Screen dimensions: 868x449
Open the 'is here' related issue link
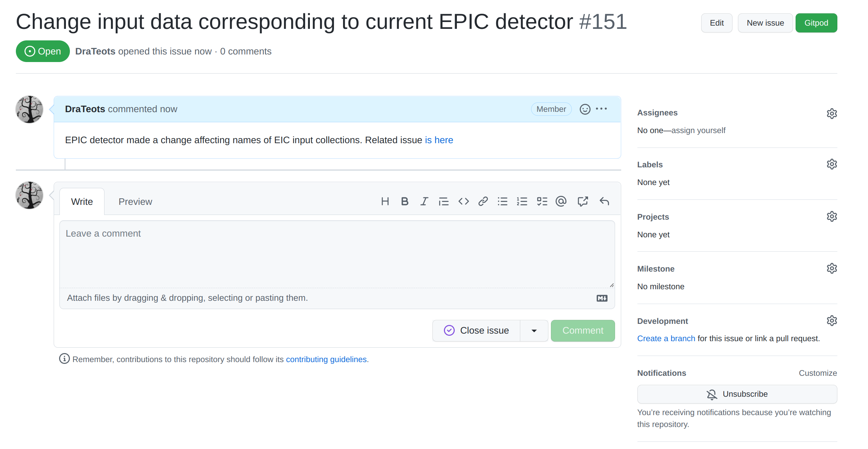439,140
